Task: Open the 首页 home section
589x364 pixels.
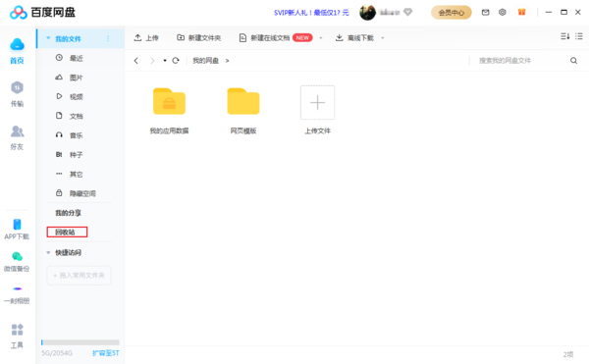Action: pyautogui.click(x=17, y=51)
